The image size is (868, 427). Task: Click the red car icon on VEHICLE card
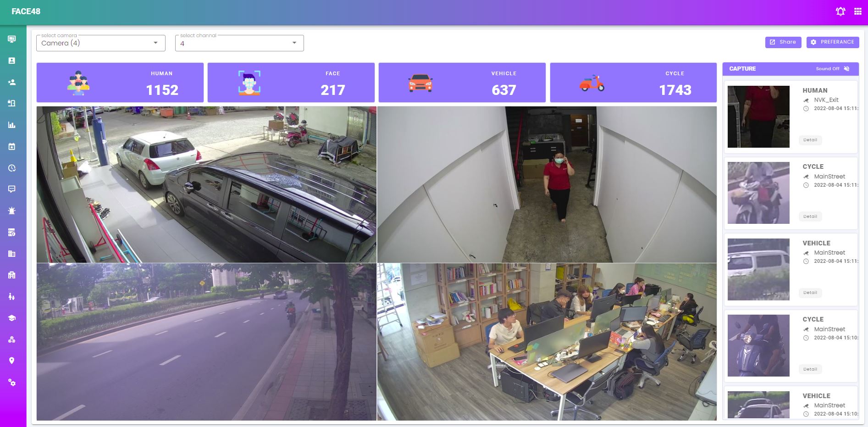420,83
